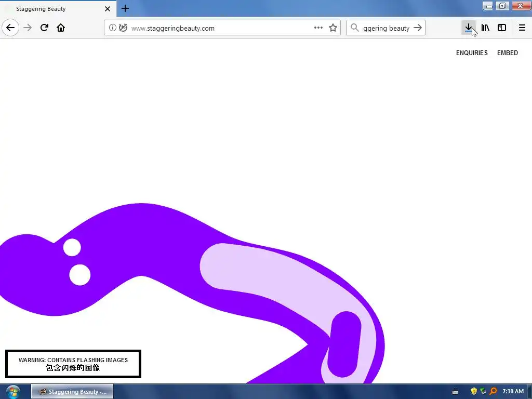Open the page actions three-dot menu

click(x=318, y=28)
